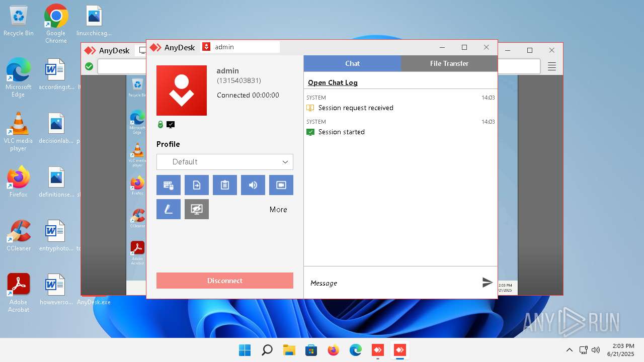Viewport: 644px width, 362px height.
Task: Expand hidden system tray icons chevron
Action: click(x=569, y=350)
